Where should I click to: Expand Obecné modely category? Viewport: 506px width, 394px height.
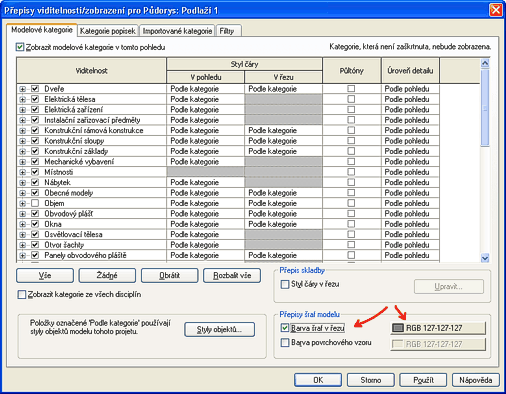(22, 193)
